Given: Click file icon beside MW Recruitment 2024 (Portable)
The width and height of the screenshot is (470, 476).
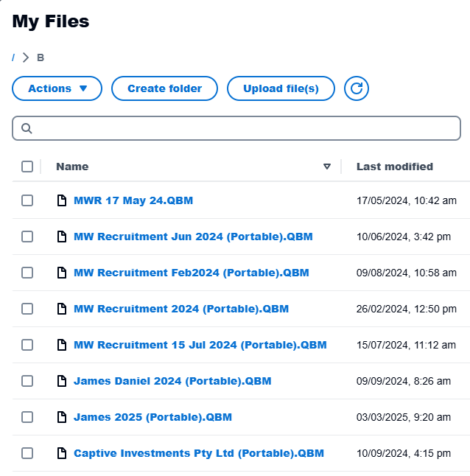Looking at the screenshot, I should coord(62,309).
